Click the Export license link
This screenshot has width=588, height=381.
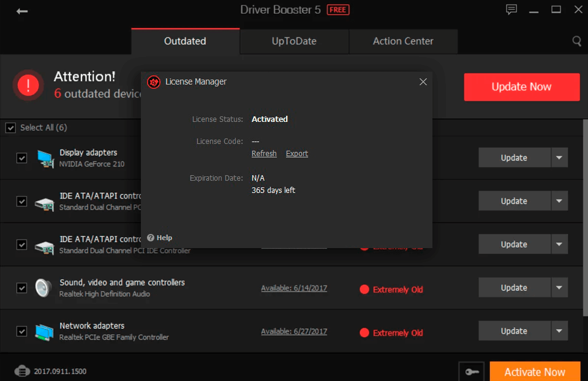pos(296,154)
